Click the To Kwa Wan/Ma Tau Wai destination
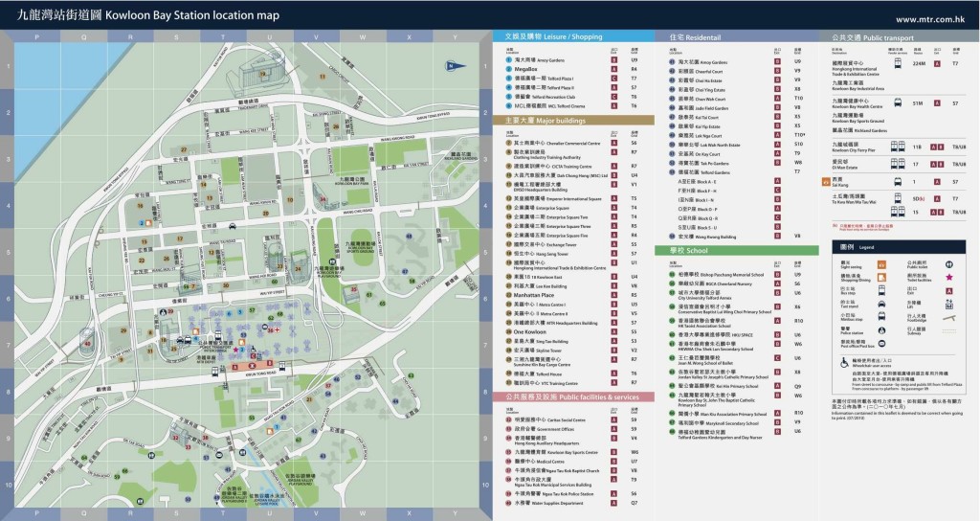The image size is (980, 521). [853, 199]
